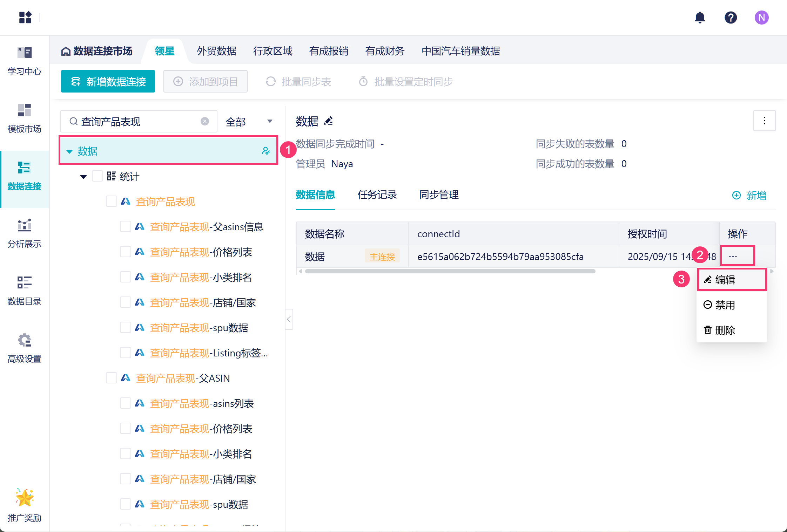Click the 新增数据连接 button

click(x=108, y=82)
